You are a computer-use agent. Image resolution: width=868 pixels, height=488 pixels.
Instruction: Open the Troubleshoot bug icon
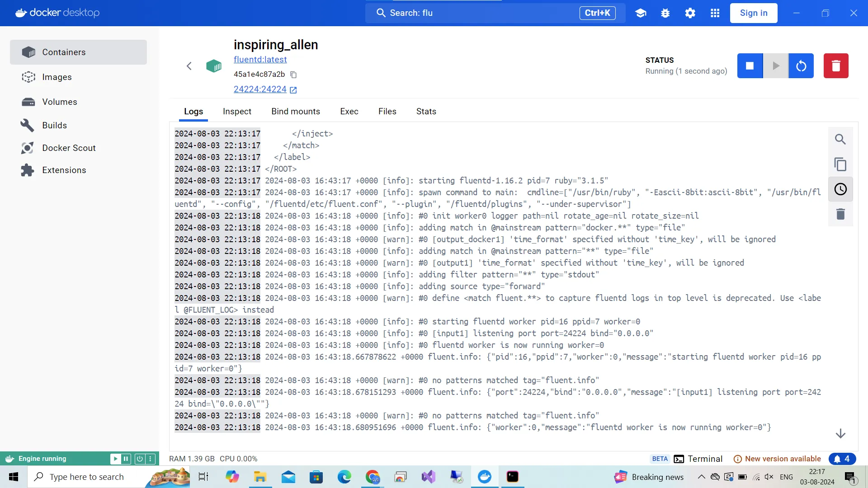coord(665,13)
